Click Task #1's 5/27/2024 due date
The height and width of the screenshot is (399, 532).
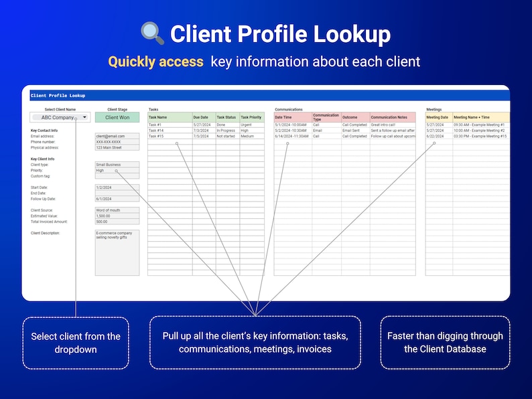click(204, 125)
